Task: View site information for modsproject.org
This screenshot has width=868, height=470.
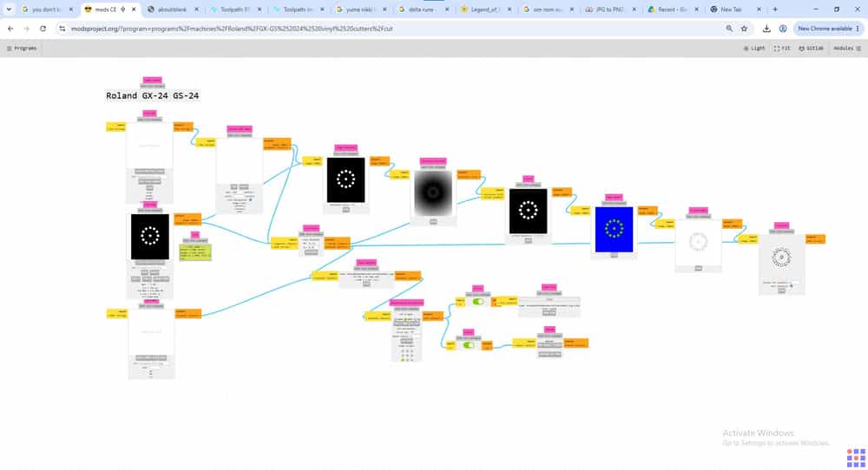Action: 62,29
